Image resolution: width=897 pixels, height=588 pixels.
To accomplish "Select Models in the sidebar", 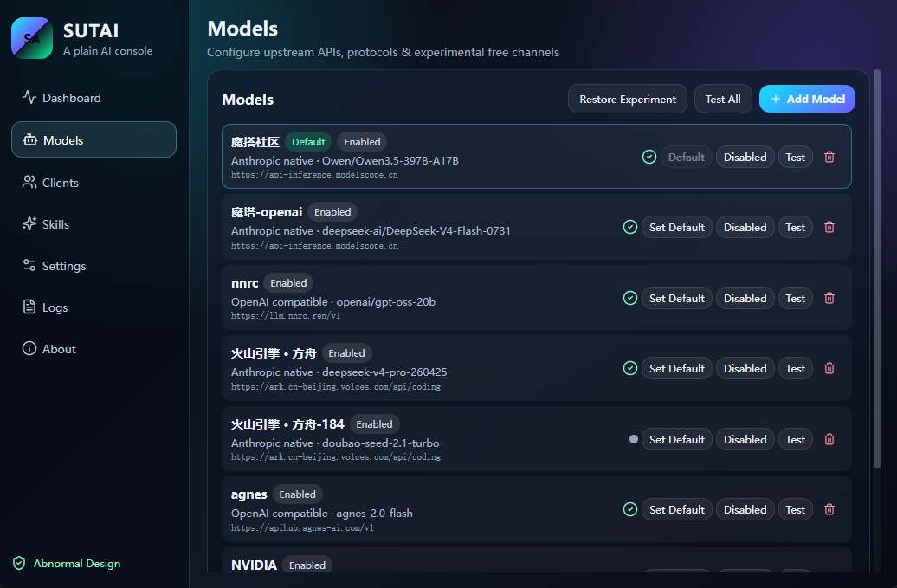I will click(94, 140).
